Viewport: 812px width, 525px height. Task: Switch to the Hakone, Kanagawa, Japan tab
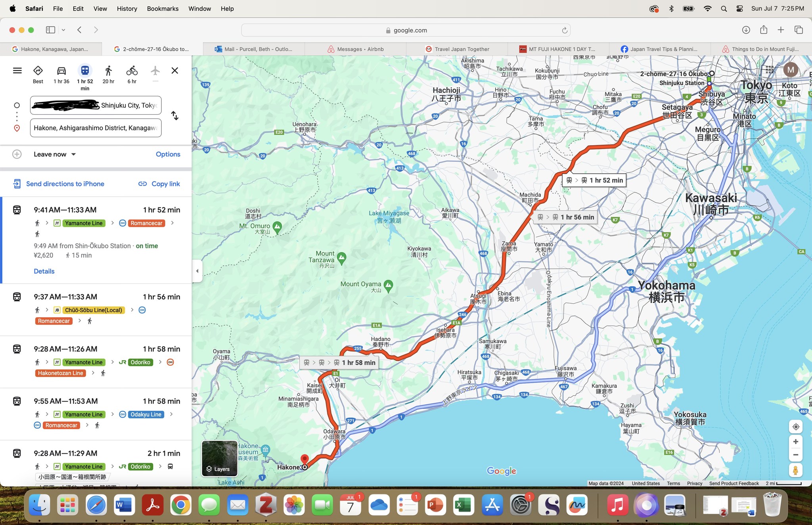51,49
